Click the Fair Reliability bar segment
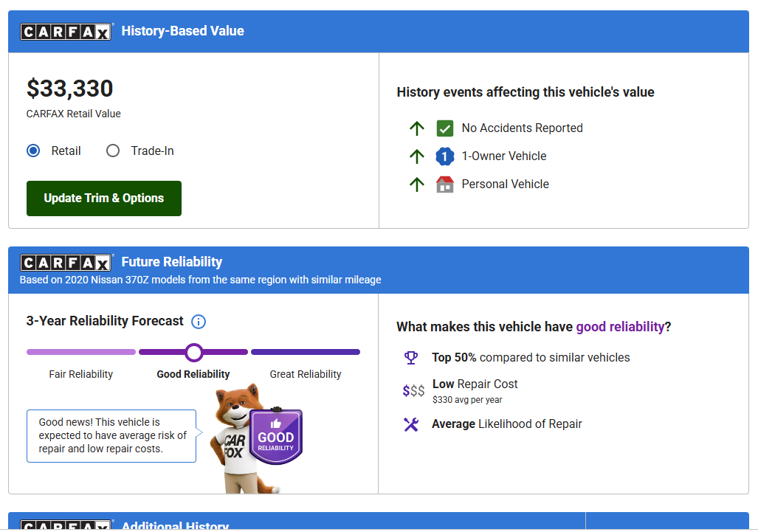This screenshot has width=758, height=532. pos(81,352)
